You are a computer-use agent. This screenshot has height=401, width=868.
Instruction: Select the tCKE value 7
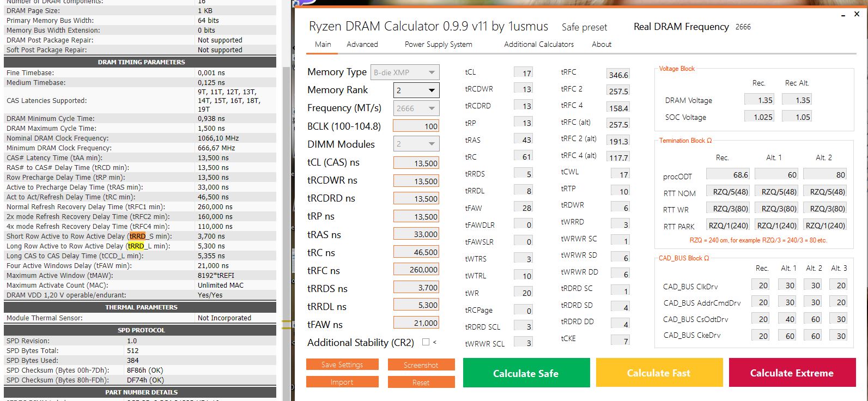[620, 341]
